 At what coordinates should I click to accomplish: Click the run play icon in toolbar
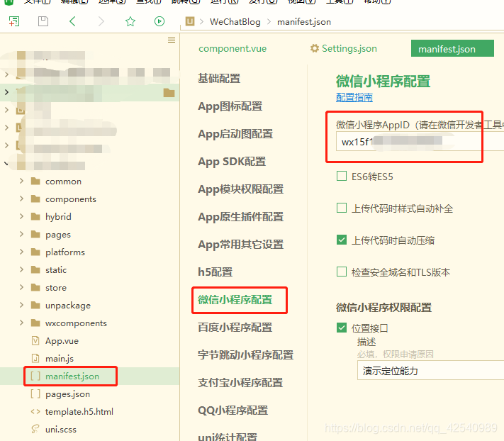[x=159, y=21]
